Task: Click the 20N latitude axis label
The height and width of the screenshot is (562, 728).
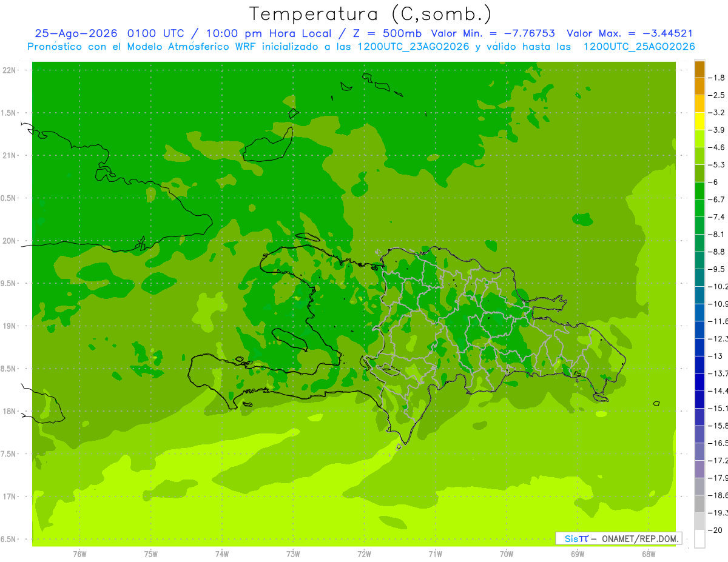Action: tap(9, 241)
